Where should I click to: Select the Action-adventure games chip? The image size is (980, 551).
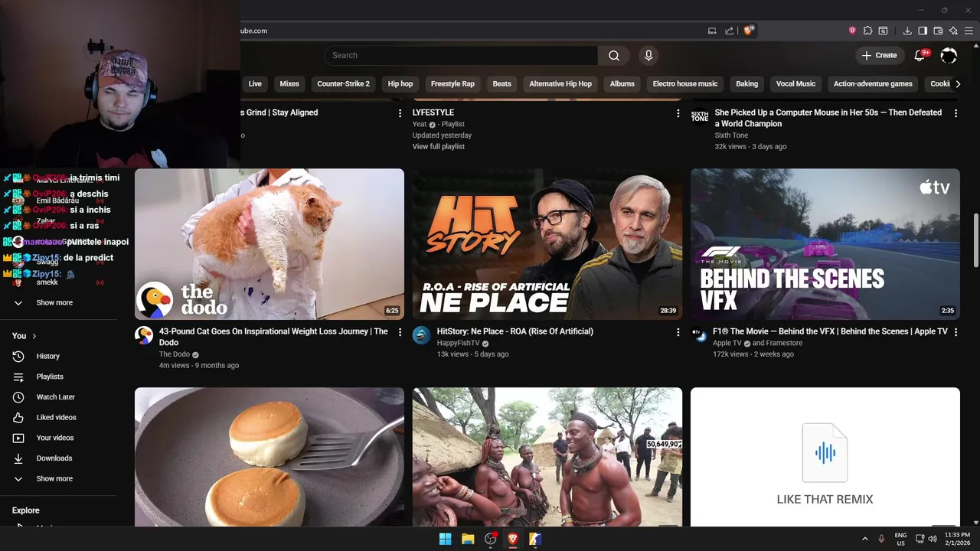click(x=873, y=84)
